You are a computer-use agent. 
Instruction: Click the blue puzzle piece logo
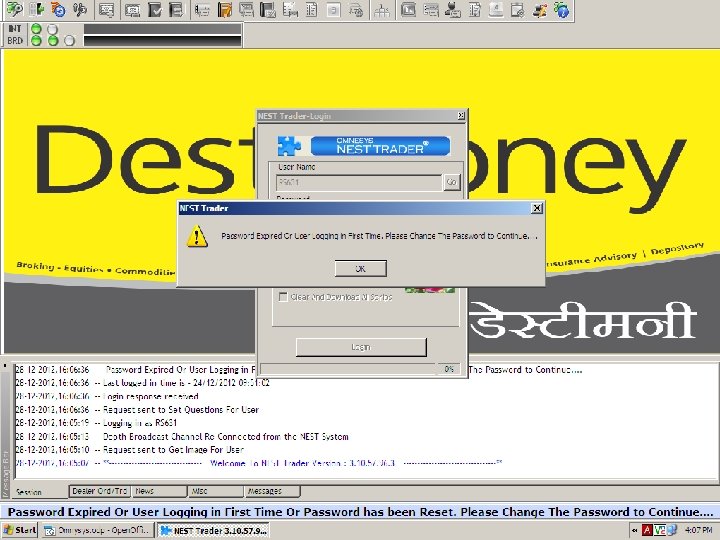point(289,146)
